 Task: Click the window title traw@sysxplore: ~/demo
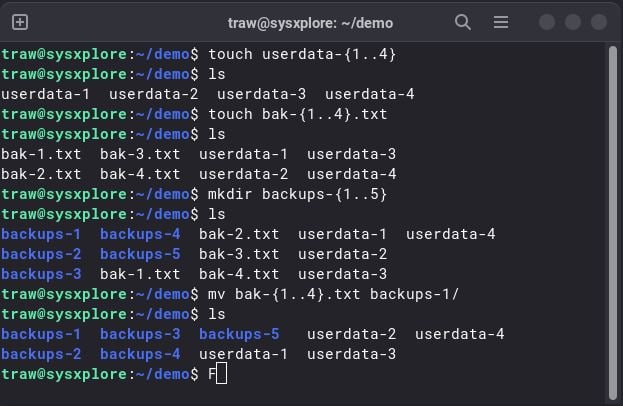click(310, 23)
